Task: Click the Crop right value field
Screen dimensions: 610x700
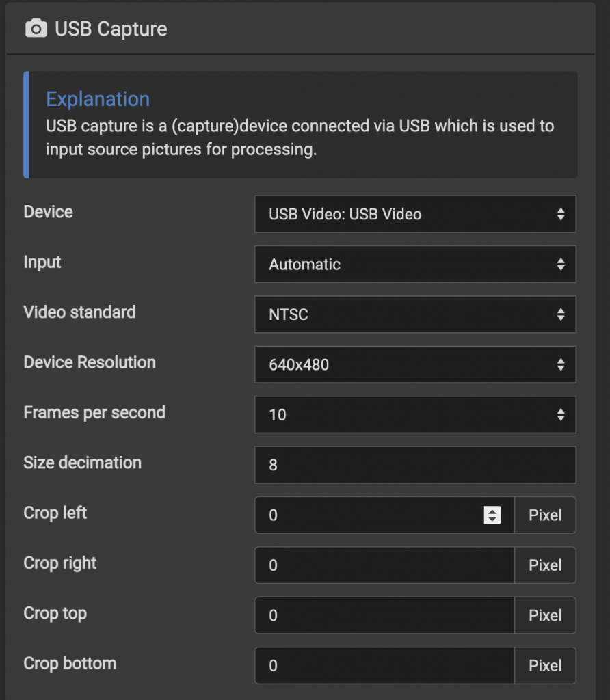Action: 384,565
